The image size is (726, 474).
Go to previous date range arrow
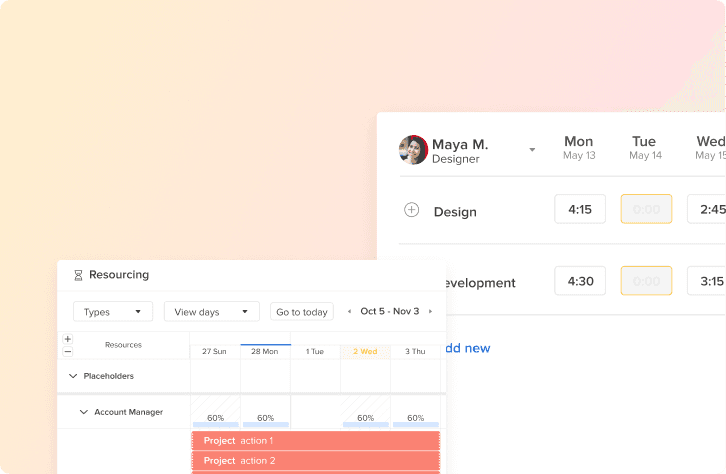[x=350, y=312]
